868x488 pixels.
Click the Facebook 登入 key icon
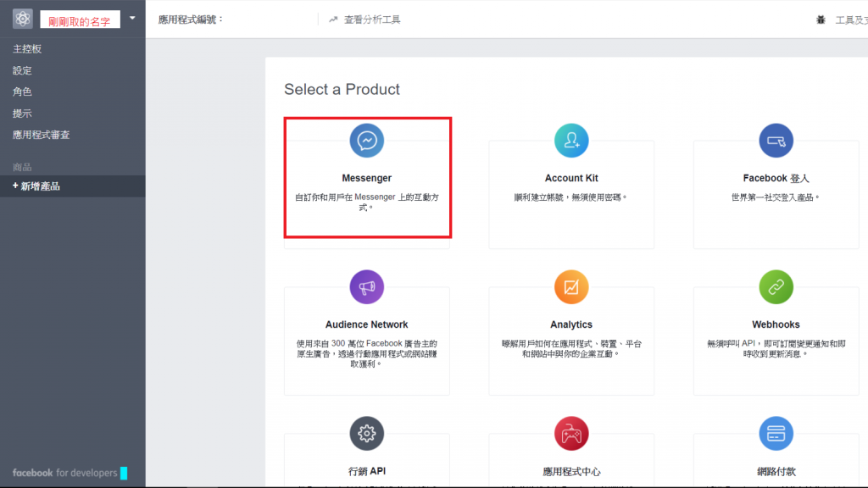776,141
